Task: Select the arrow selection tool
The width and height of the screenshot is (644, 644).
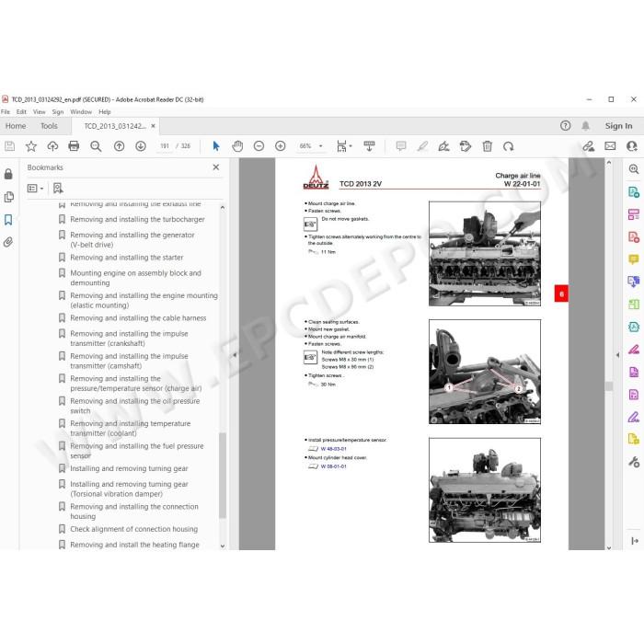Action: (x=216, y=146)
